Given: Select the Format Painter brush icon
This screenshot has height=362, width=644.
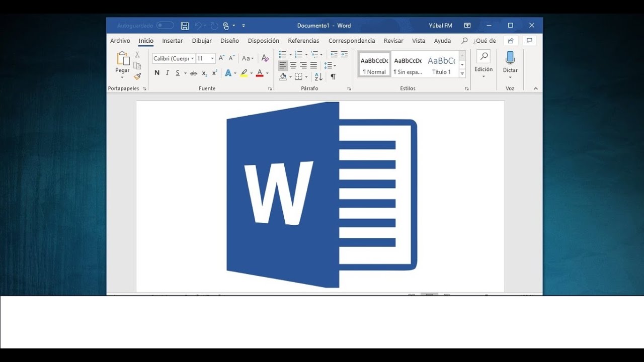Looking at the screenshot, I should pyautogui.click(x=137, y=76).
